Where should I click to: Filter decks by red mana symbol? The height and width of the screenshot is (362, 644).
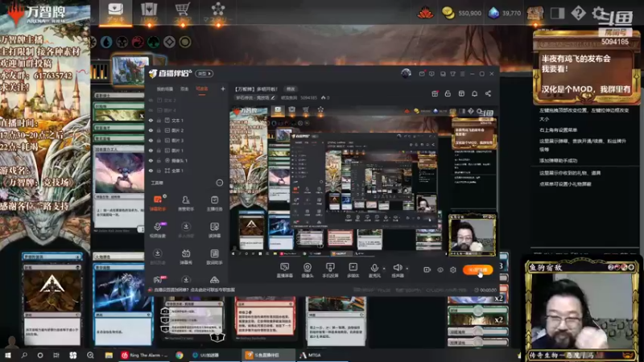pyautogui.click(x=138, y=42)
